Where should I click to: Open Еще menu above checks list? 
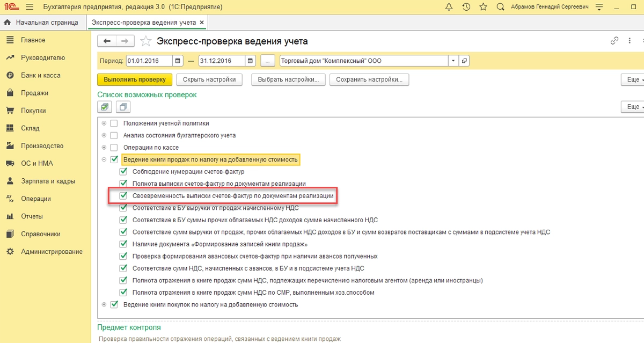click(x=633, y=107)
